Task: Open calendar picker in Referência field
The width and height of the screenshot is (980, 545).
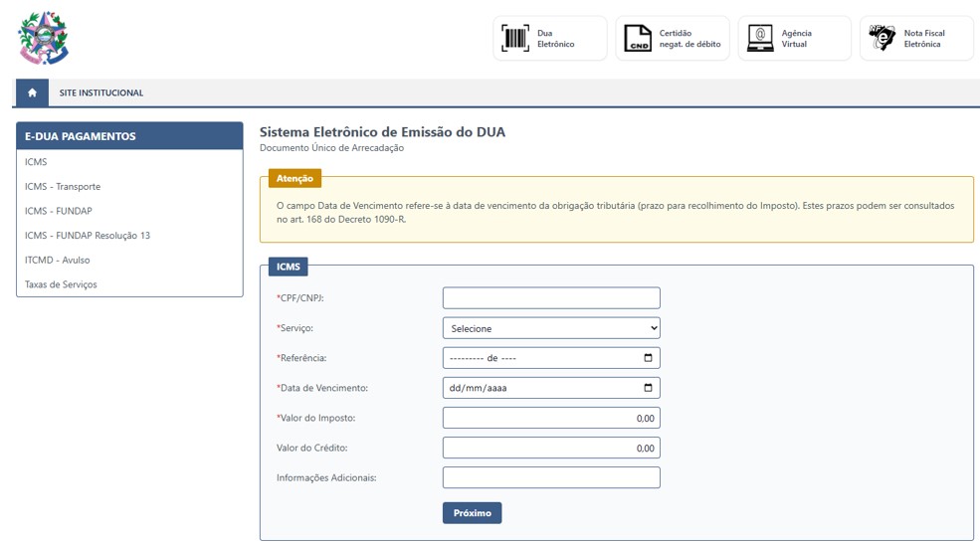Action: point(648,358)
